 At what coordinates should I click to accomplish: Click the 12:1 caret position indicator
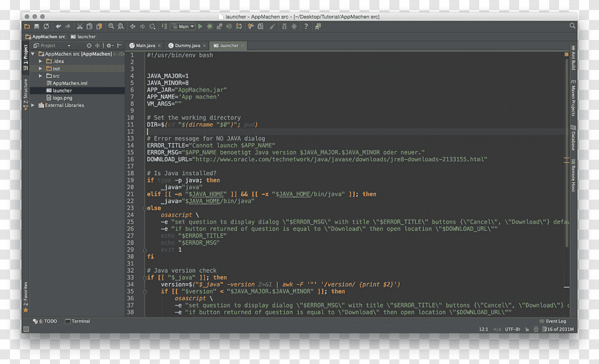[483, 329]
